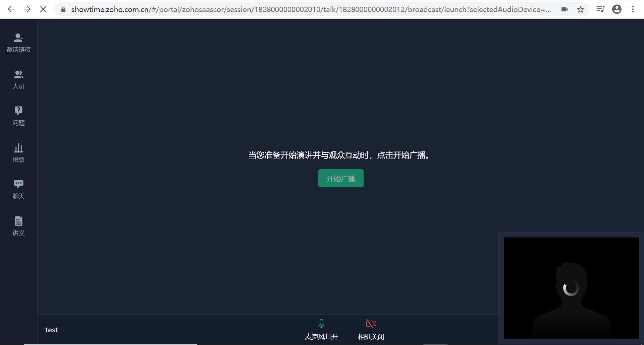Screen dimensions: 644x345
Task: Open the 邀请链接 invite link panel
Action: [x=18, y=43]
